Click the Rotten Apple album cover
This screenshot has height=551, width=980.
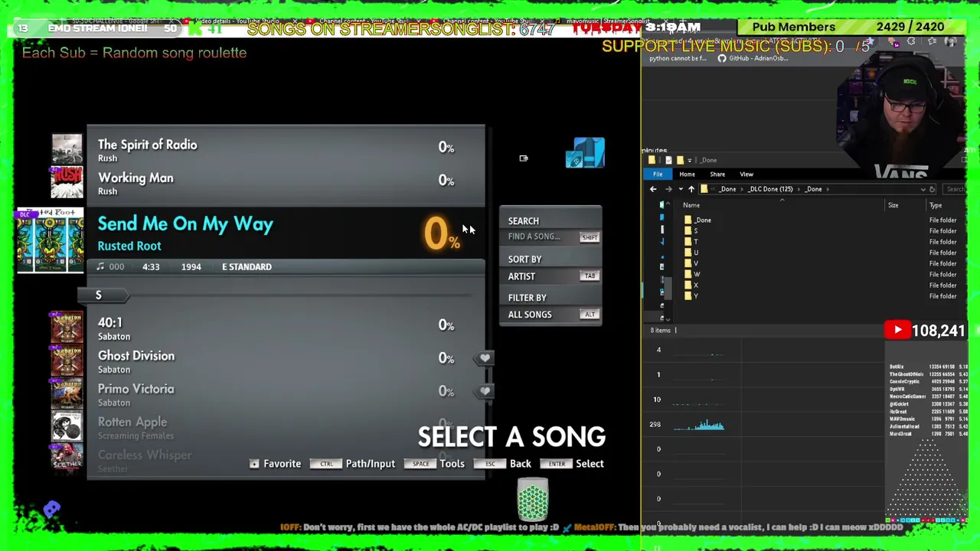pos(67,427)
